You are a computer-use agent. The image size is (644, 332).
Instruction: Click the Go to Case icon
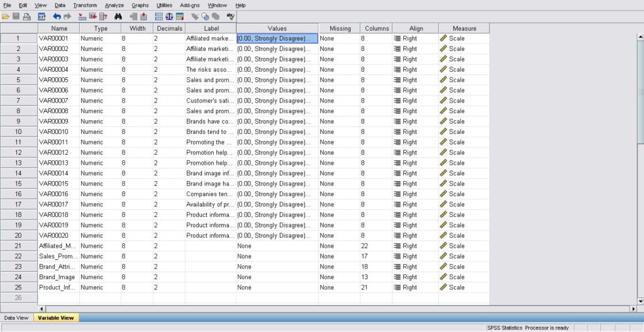(82, 17)
